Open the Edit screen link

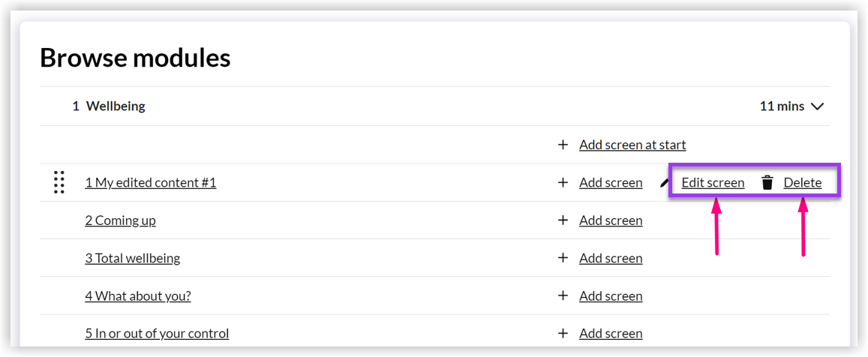pos(713,183)
